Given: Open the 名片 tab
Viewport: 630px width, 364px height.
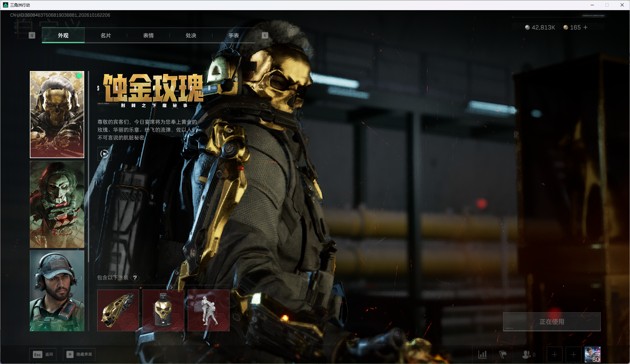Looking at the screenshot, I should click(106, 35).
